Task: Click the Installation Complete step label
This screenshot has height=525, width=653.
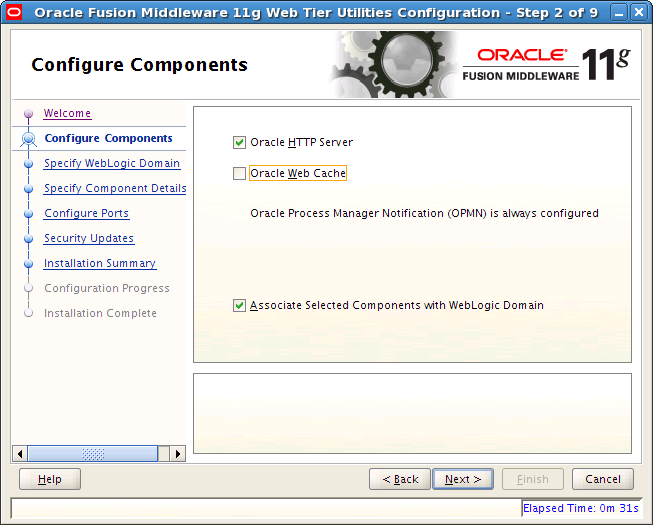Action: click(100, 313)
